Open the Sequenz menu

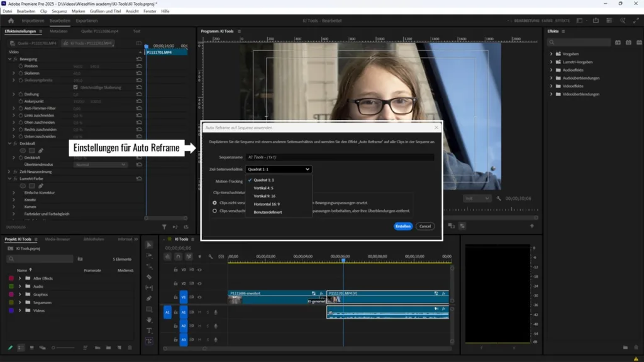tap(59, 11)
